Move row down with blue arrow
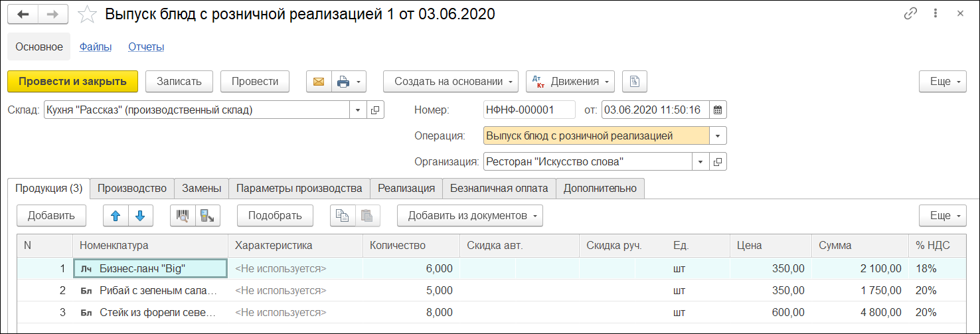This screenshot has height=334, width=980. (140, 215)
